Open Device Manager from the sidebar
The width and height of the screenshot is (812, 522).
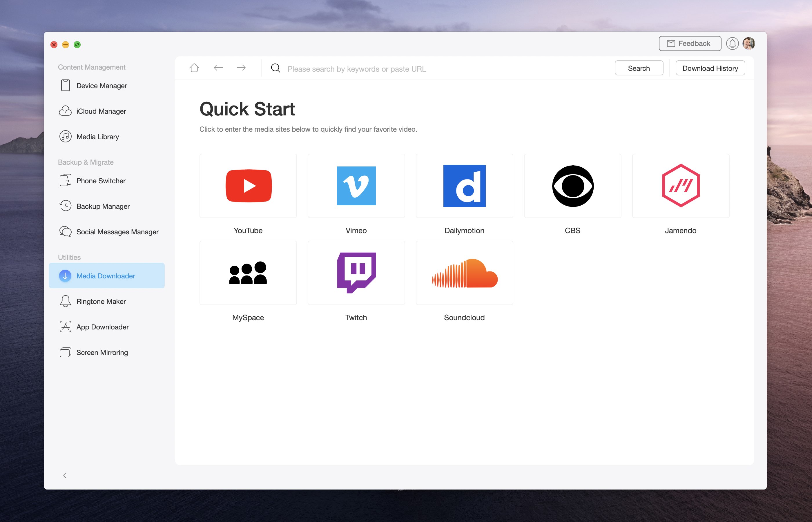click(107, 86)
